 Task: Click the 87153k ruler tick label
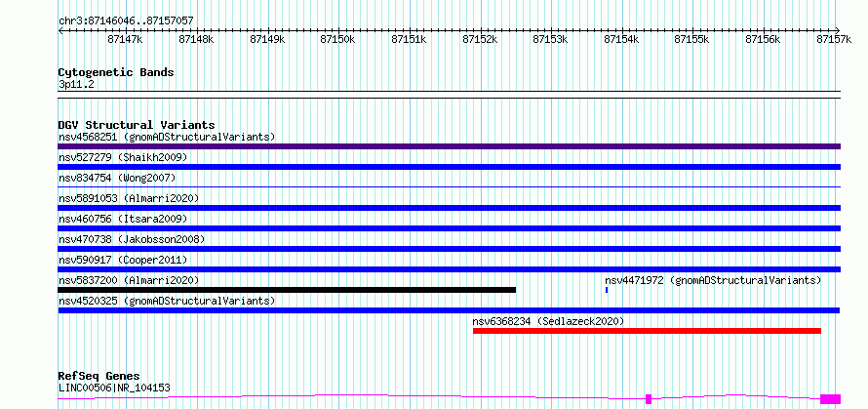point(551,39)
